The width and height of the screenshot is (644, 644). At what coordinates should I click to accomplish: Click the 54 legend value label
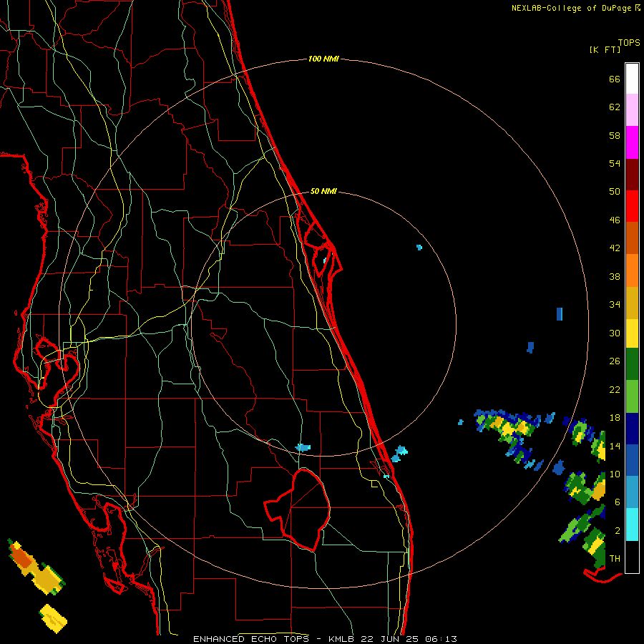pyautogui.click(x=615, y=163)
